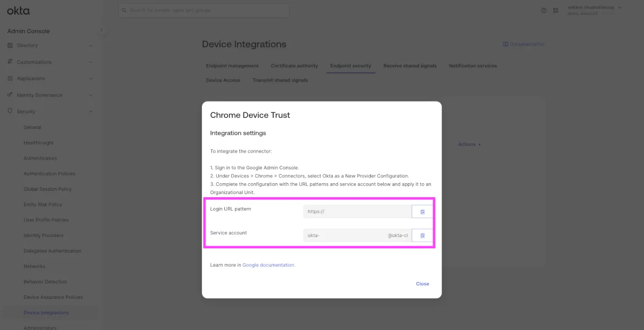Close the Chrome Device Trust dialog
644x330 pixels.
pos(422,284)
